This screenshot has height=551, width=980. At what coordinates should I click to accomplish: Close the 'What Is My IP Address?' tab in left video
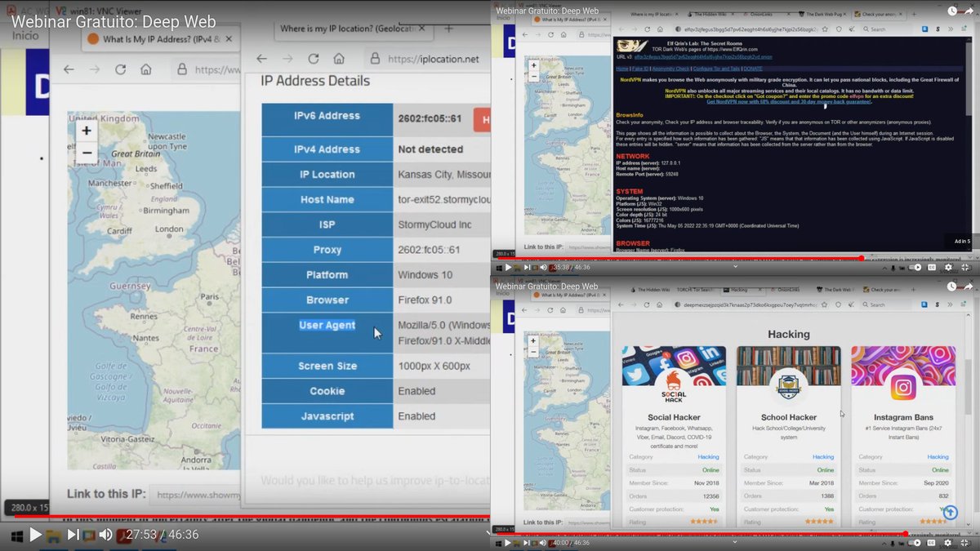point(229,39)
